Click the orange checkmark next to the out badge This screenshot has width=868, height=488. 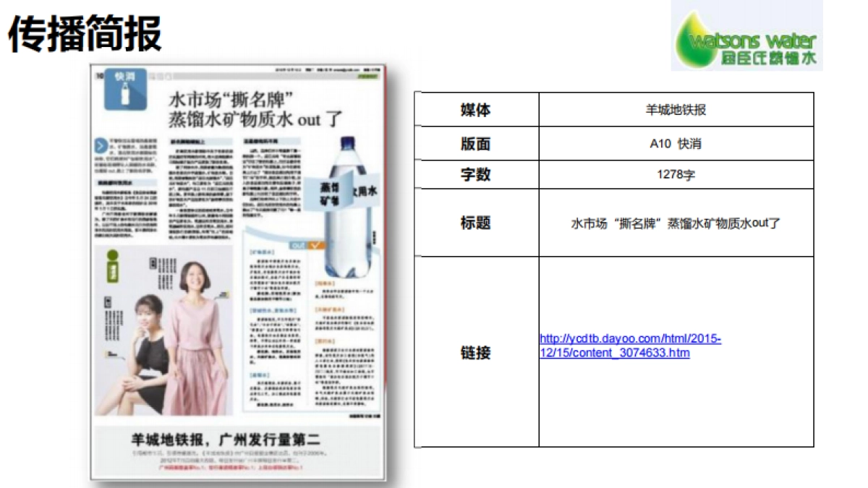coord(315,244)
